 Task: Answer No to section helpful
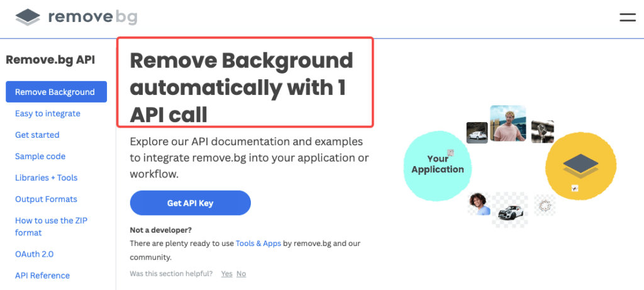pos(241,274)
